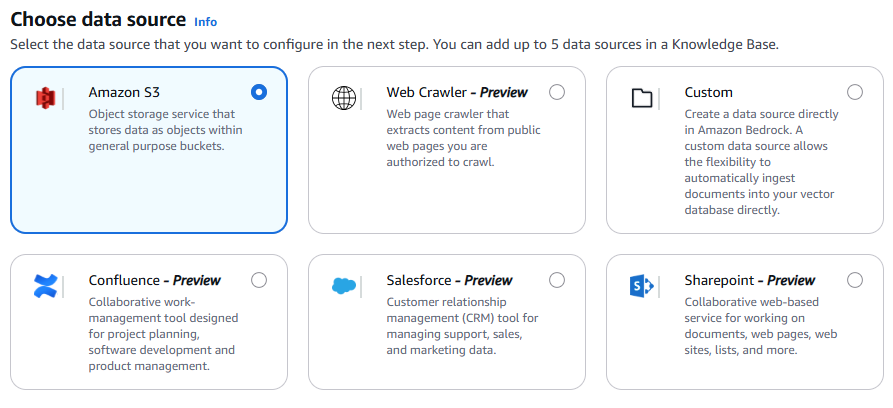
Task: Enable the Sharepoint radio button
Action: click(855, 280)
